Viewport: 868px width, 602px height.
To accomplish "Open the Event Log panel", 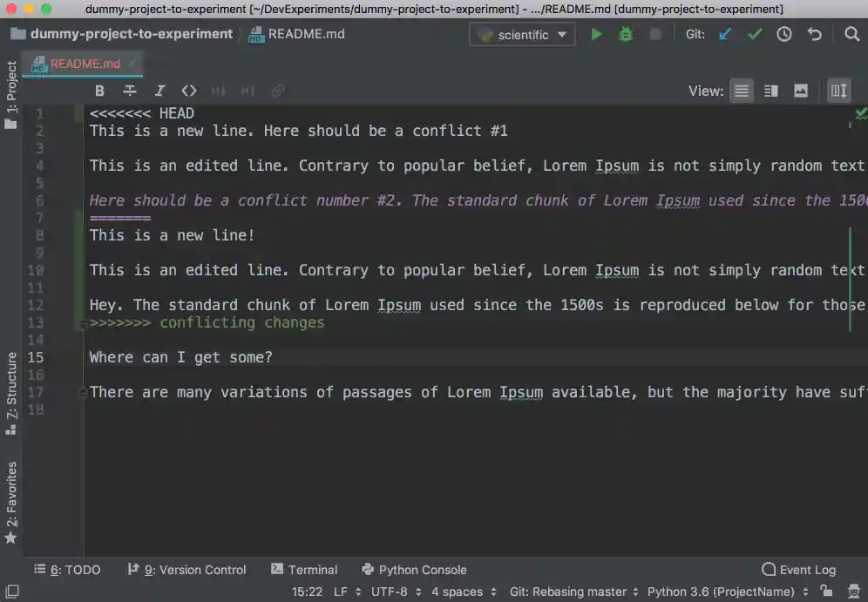I will click(x=798, y=570).
